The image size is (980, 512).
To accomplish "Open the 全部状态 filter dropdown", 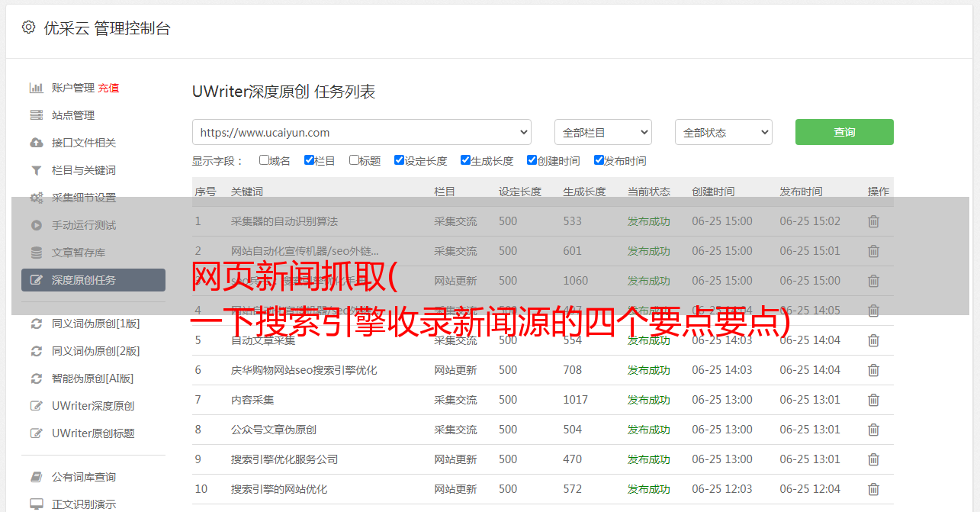I will click(x=723, y=132).
